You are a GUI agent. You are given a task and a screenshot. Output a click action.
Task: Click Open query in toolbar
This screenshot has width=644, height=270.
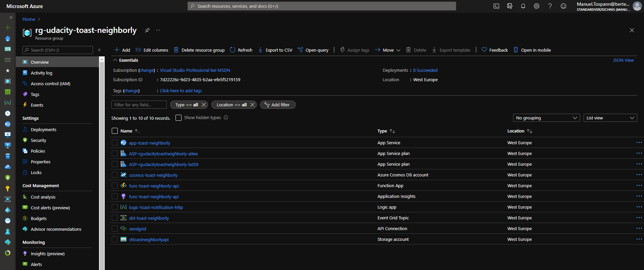pyautogui.click(x=313, y=50)
